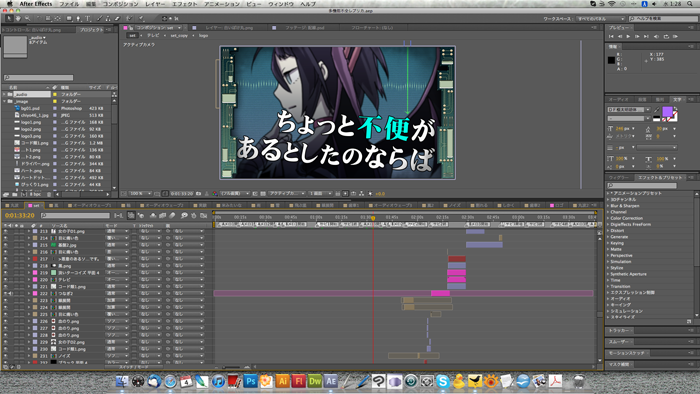Open Skype from the dock
700x394 pixels.
[442, 381]
